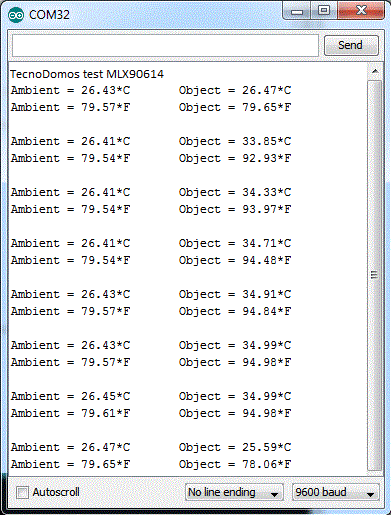The image size is (391, 515).
Task: Click the 'Object = 25.59*C' reading
Action: [235, 447]
